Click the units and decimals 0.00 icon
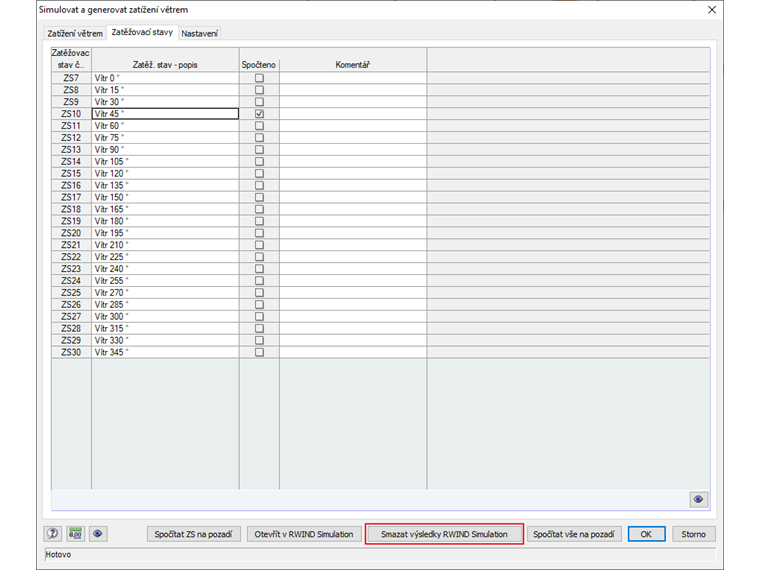 click(x=75, y=534)
